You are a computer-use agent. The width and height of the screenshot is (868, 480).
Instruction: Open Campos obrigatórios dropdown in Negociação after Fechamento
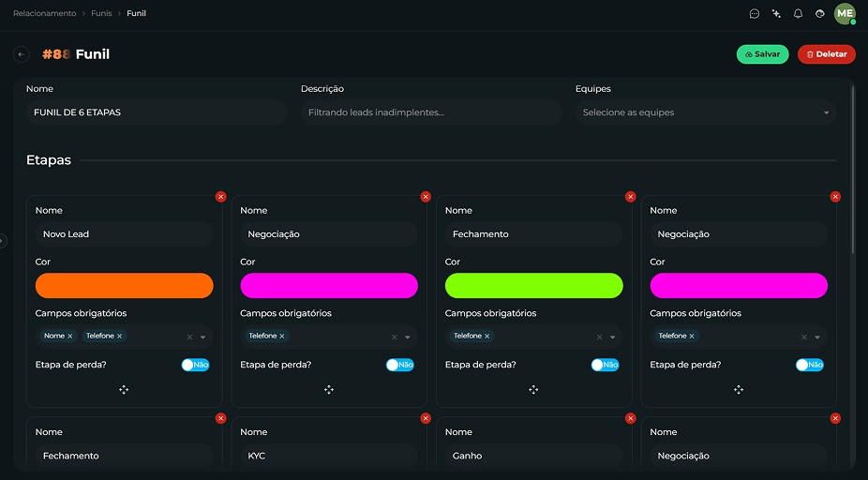click(x=817, y=337)
